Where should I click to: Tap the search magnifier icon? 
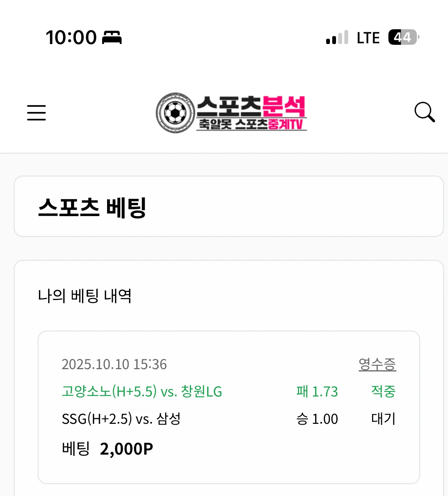[424, 112]
